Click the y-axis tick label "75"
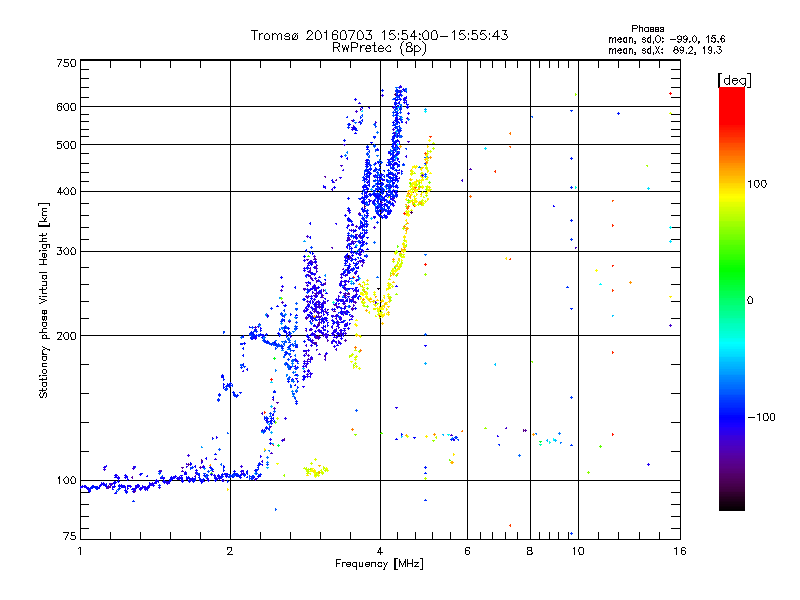 tap(70, 536)
